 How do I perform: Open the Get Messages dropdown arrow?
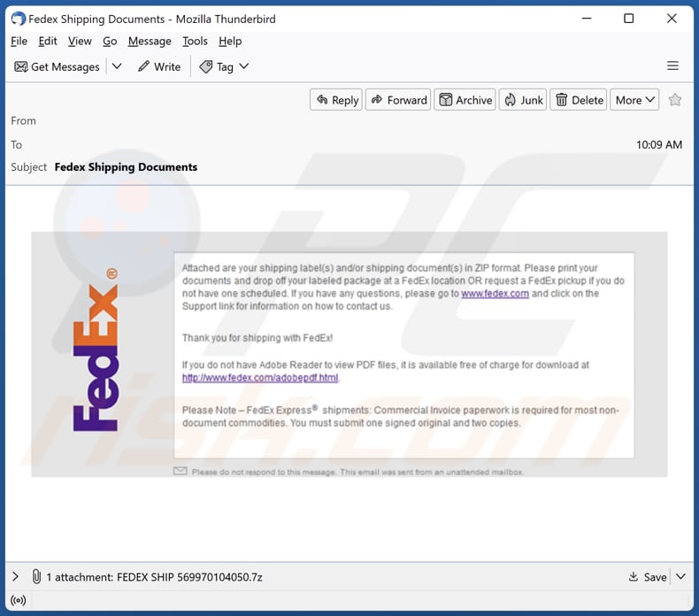tap(117, 66)
